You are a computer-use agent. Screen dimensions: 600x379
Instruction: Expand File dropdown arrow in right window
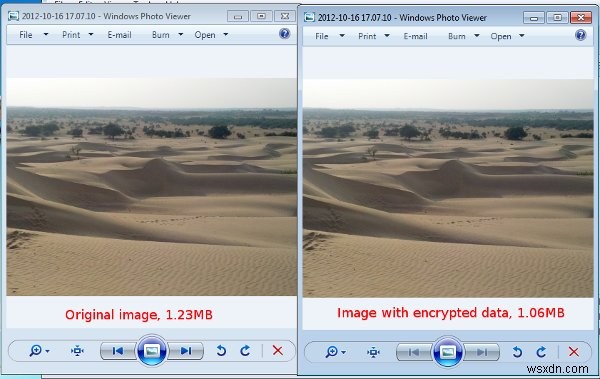[342, 36]
